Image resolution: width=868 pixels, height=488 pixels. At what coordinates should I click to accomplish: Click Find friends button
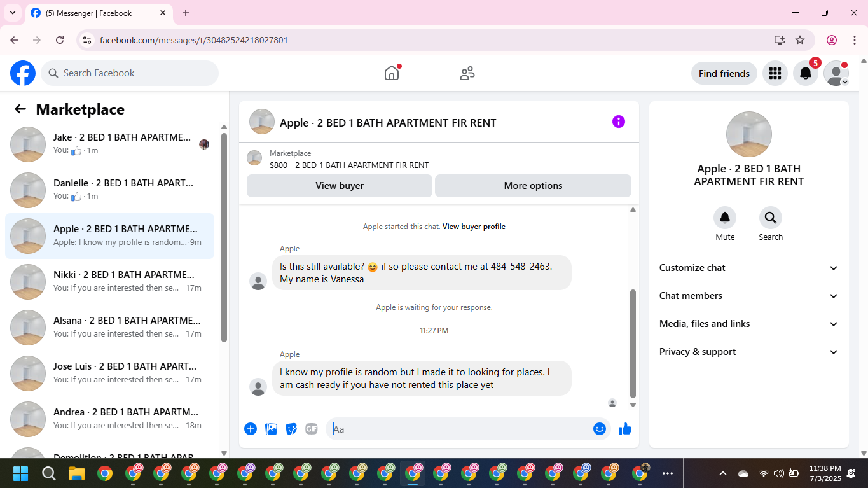[724, 73]
